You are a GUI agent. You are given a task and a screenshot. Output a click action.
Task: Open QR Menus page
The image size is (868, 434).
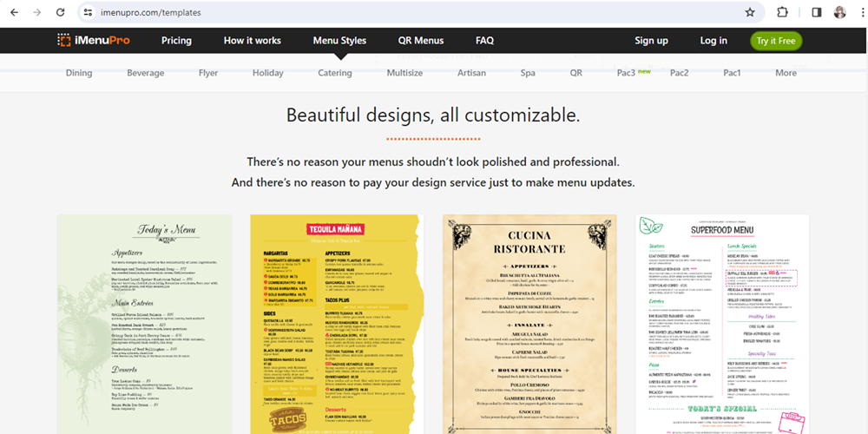pyautogui.click(x=421, y=41)
